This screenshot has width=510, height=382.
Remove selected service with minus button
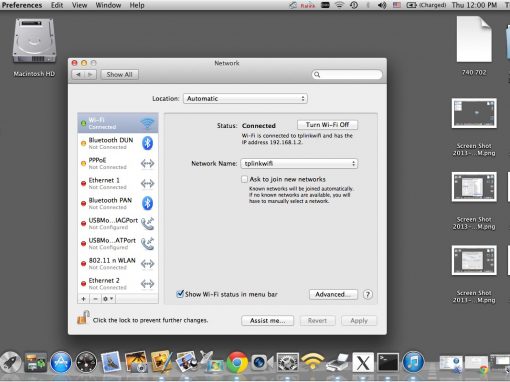pyautogui.click(x=95, y=299)
